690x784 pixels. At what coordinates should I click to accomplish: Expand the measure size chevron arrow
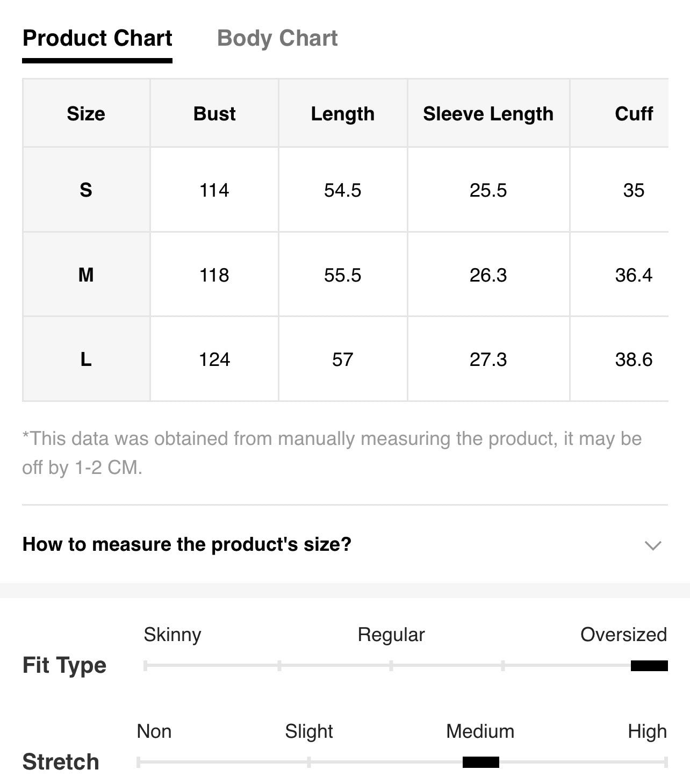pos(652,545)
